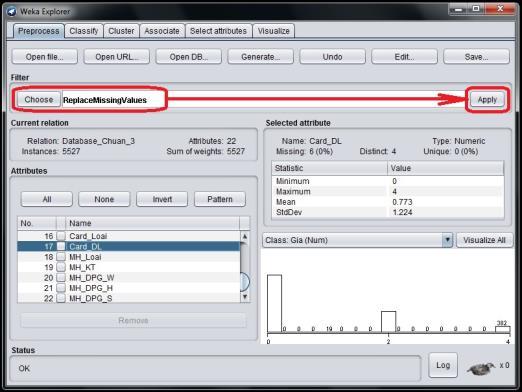The image size is (522, 392).
Task: Switch to the Classify tab
Action: point(84,31)
